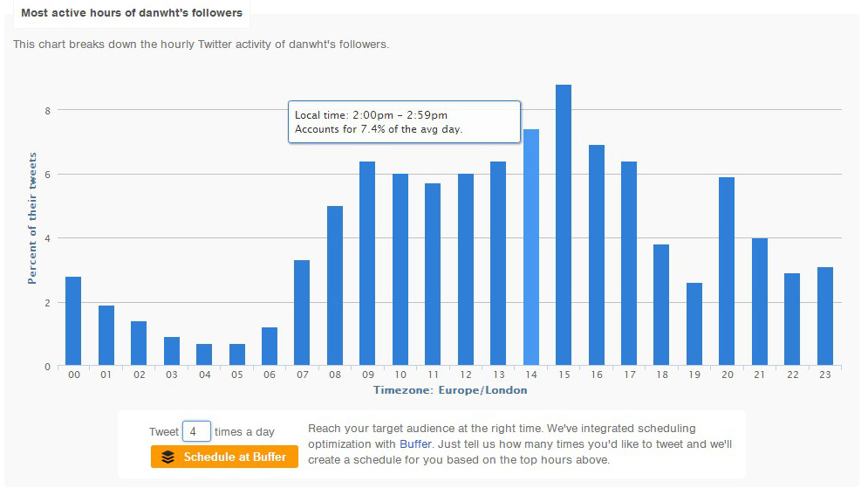Click the Schedule at Buffer button
868x495 pixels.
pyautogui.click(x=224, y=457)
